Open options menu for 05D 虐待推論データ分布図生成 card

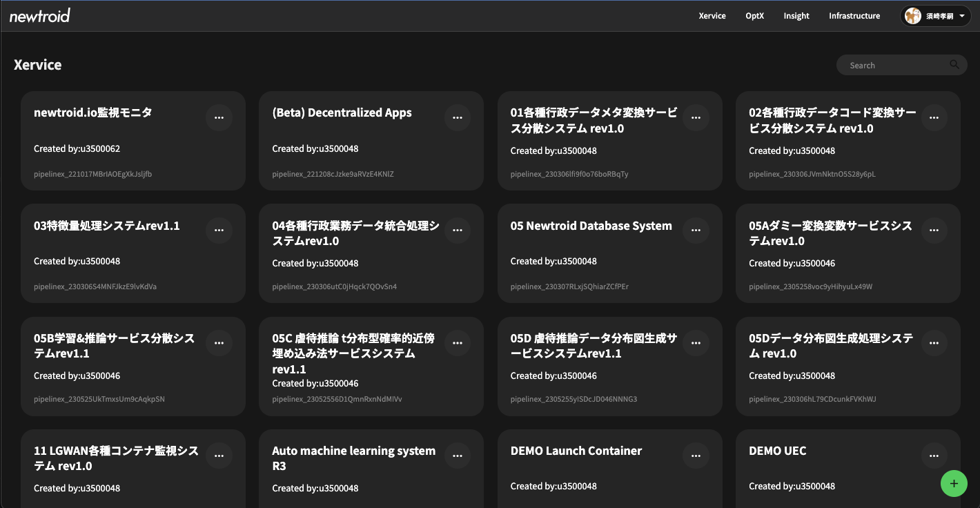point(696,343)
